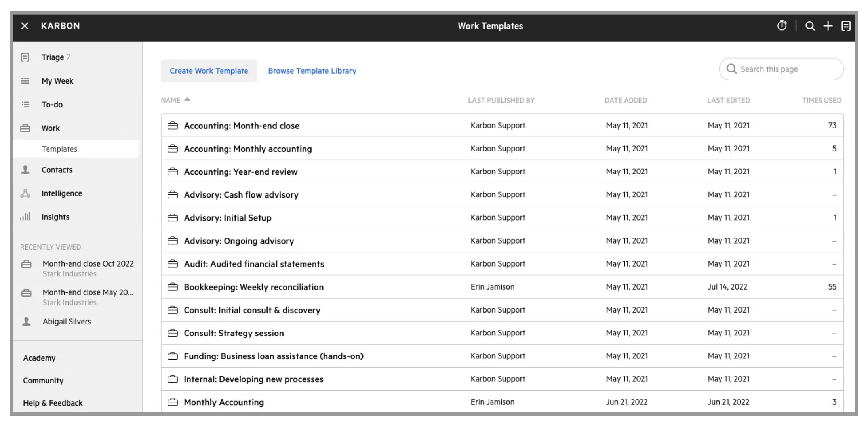868x427 pixels.
Task: Click the briefcase icon next to Monthly Accounting
Action: click(173, 402)
